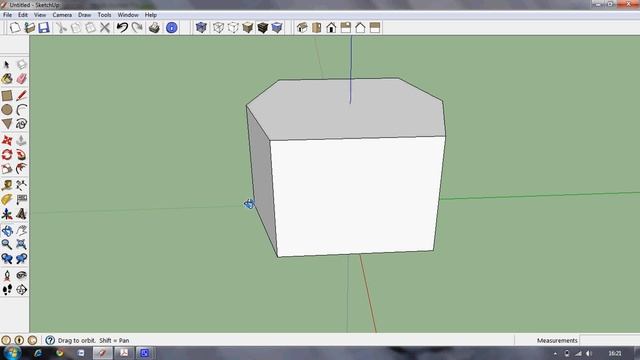The image size is (640, 360).
Task: Open the Draw menu
Action: tap(84, 15)
